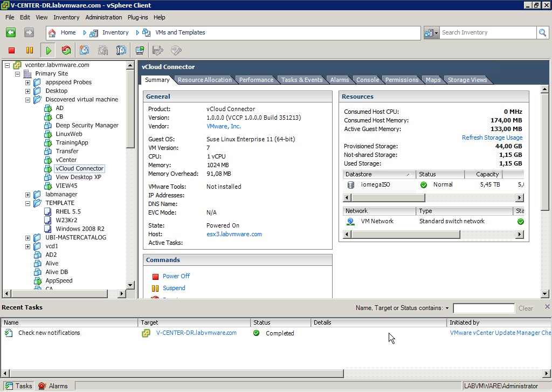
Task: Click the yellow Suspend toolbar icon
Action: [30, 50]
